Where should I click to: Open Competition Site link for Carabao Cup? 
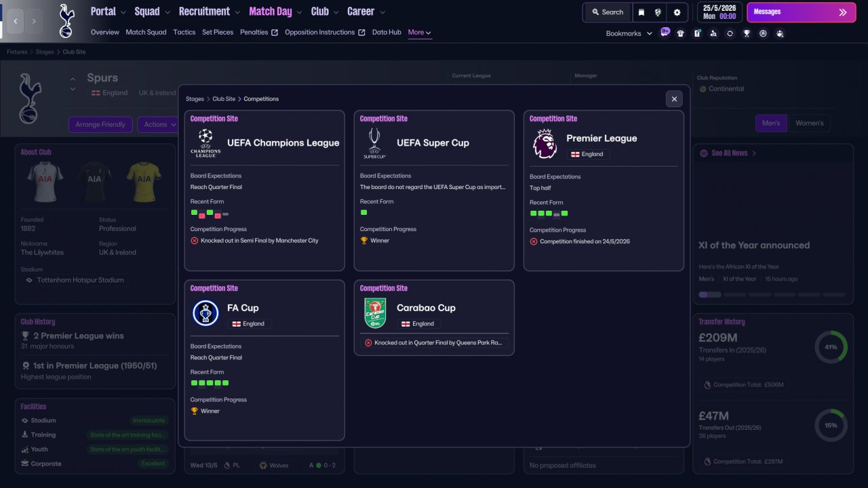(384, 288)
